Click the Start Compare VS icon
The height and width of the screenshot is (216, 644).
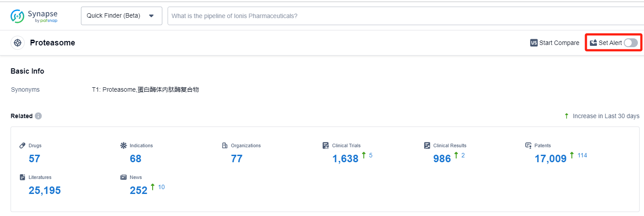pos(534,43)
